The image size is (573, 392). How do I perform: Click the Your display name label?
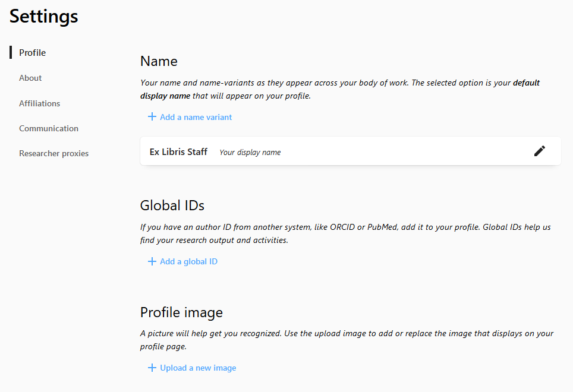click(x=250, y=152)
